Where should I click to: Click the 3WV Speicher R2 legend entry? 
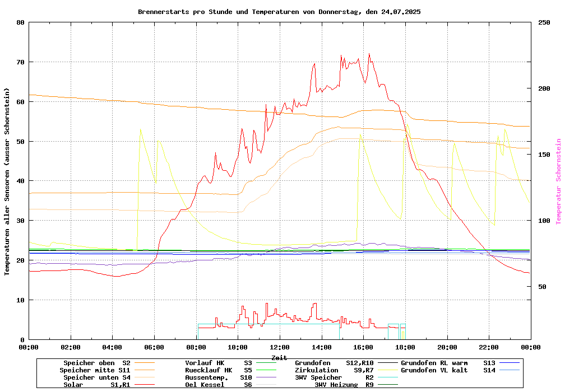coord(334,377)
